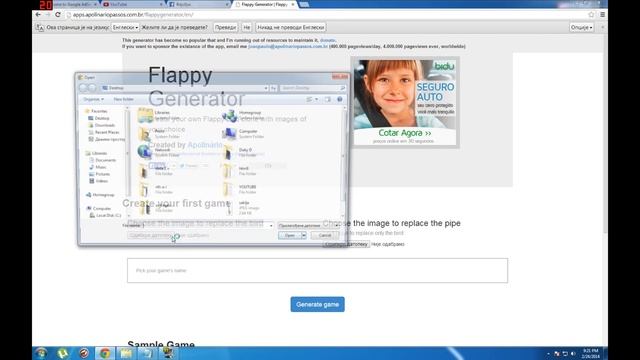
Task: Click the Преведи translate button
Action: coord(225,27)
